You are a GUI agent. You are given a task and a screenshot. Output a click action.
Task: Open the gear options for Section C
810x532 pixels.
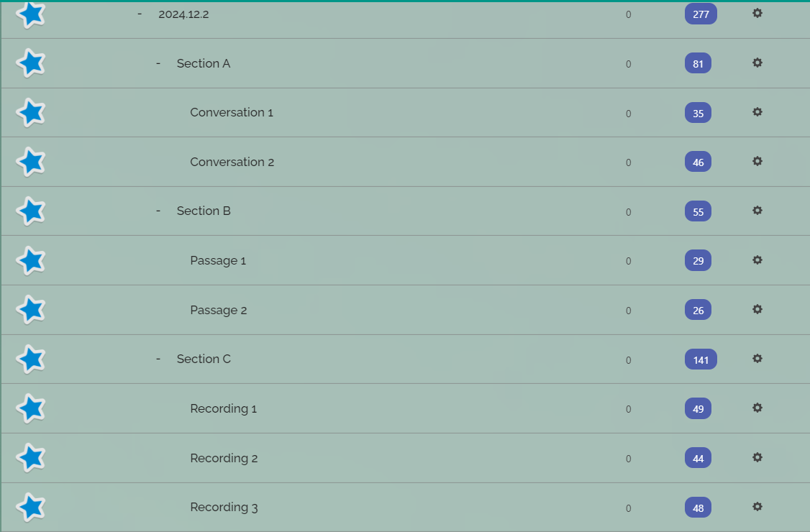(757, 359)
